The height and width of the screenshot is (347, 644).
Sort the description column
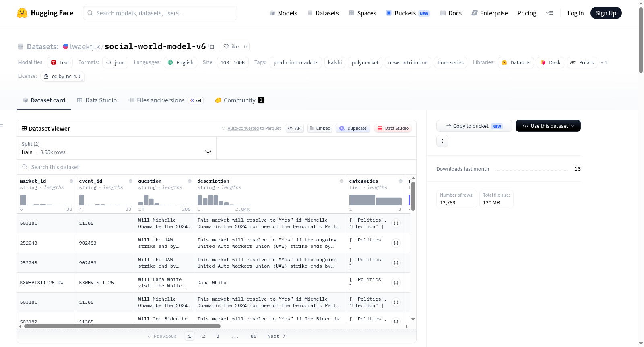341,181
